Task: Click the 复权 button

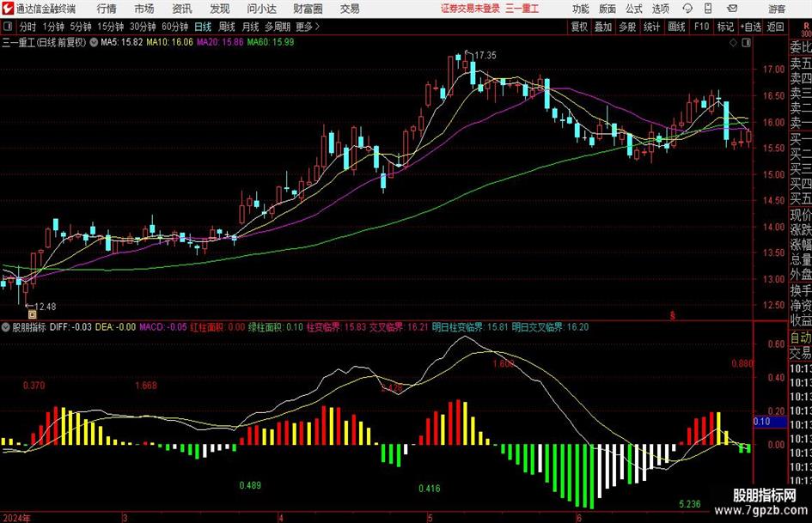Action: [x=579, y=27]
